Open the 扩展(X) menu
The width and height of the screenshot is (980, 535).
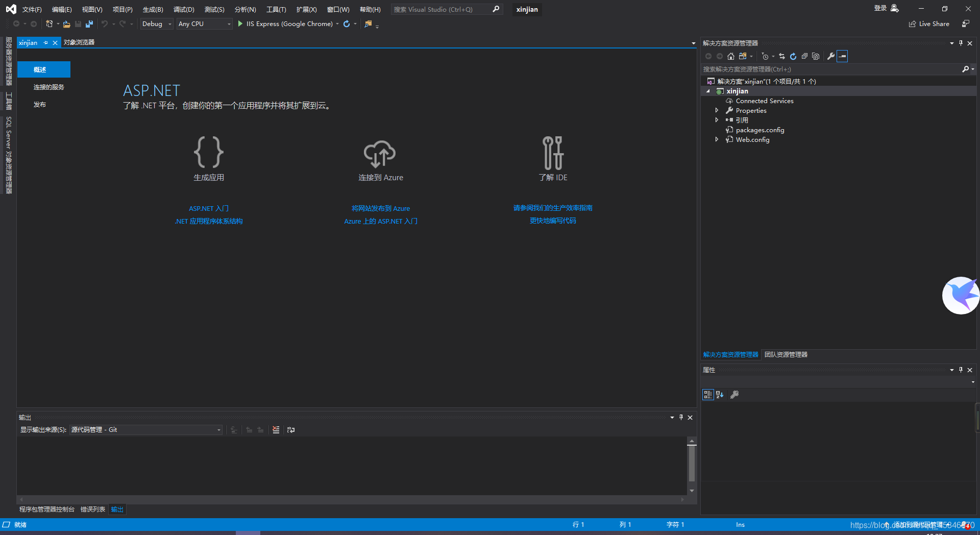(306, 10)
